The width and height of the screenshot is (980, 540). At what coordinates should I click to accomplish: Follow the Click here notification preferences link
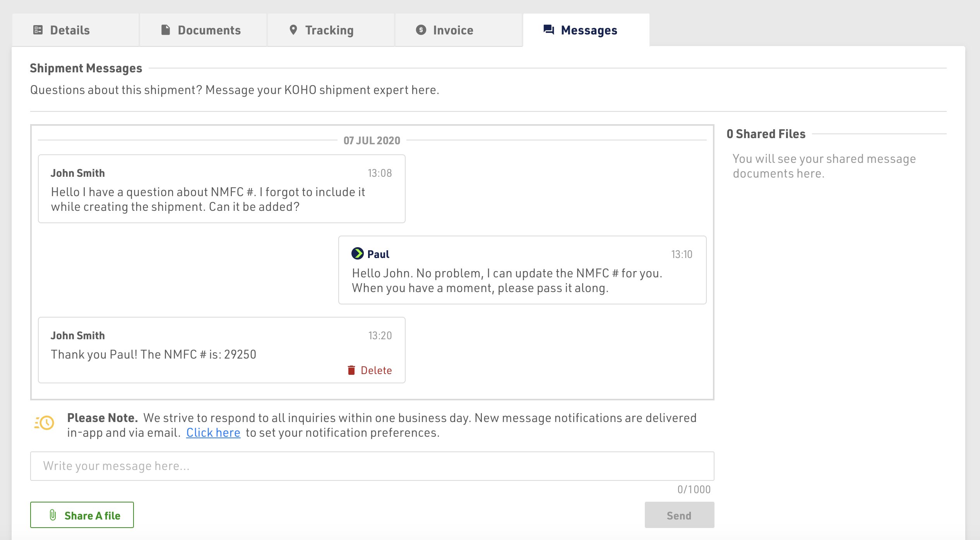pyautogui.click(x=213, y=433)
